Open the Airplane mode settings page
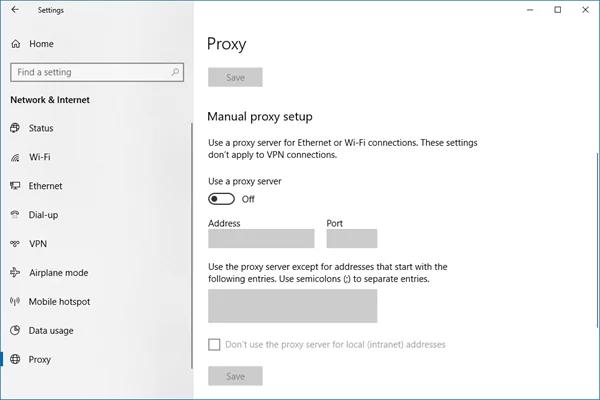Image resolution: width=600 pixels, height=400 pixels. (x=58, y=273)
